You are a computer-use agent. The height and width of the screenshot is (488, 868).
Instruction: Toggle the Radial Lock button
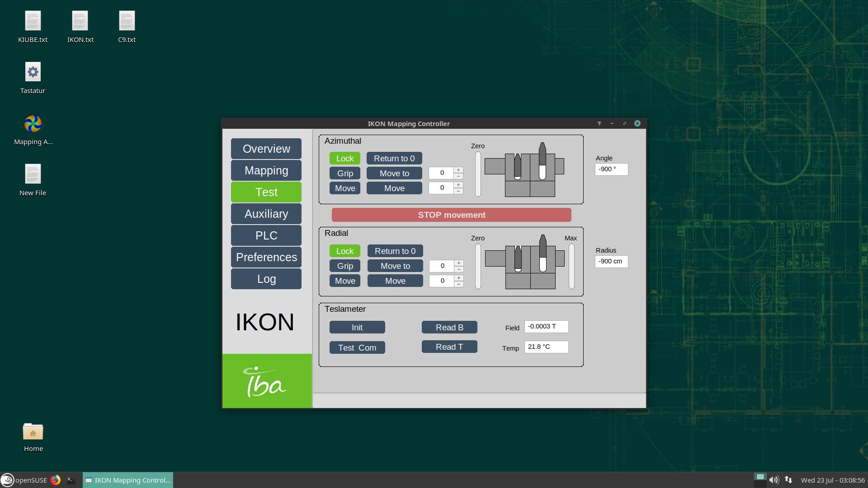[345, 251]
